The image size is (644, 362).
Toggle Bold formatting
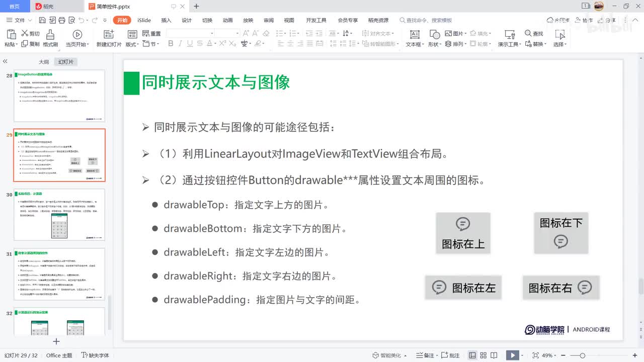171,44
